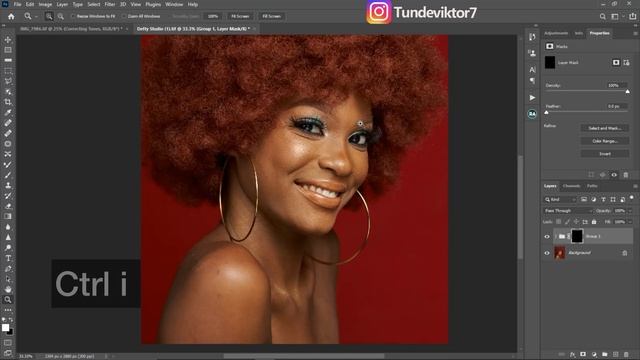Click the Select and Mask button
The width and height of the screenshot is (640, 360).
coord(605,128)
